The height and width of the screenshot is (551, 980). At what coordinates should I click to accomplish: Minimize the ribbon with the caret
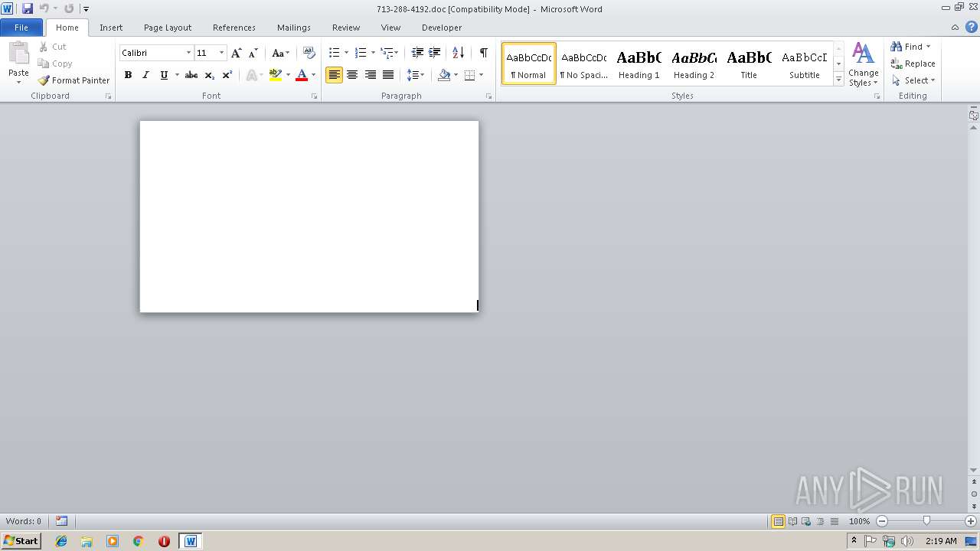pos(955,28)
